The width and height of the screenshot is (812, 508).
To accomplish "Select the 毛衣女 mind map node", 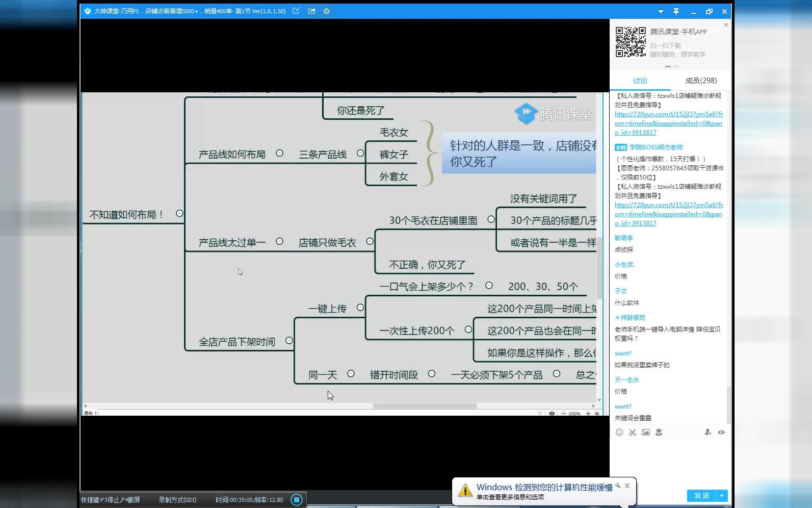I will coord(394,133).
